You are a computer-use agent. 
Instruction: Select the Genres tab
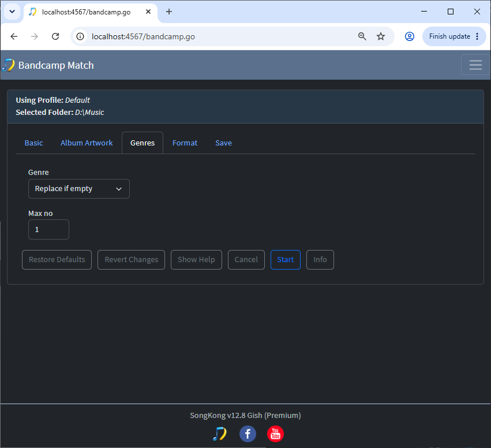(x=143, y=143)
